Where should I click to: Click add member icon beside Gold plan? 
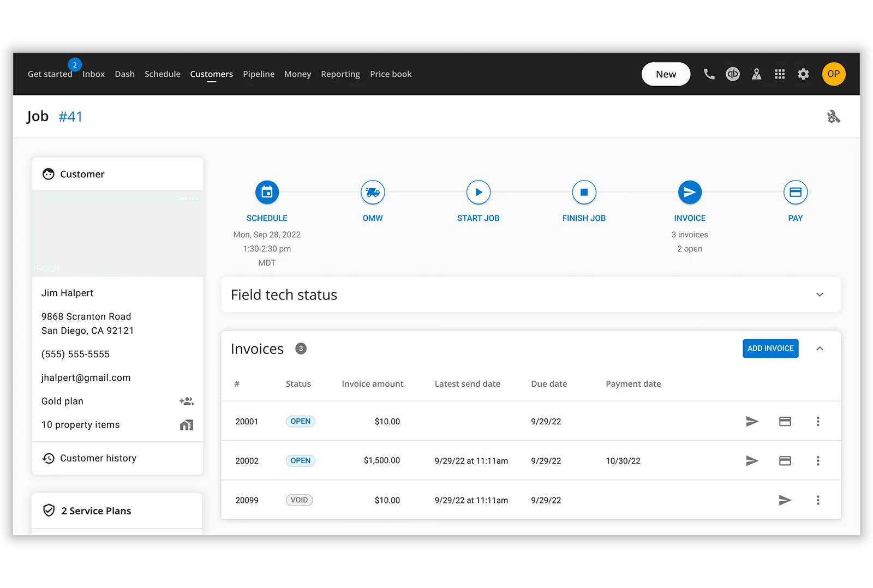[187, 401]
